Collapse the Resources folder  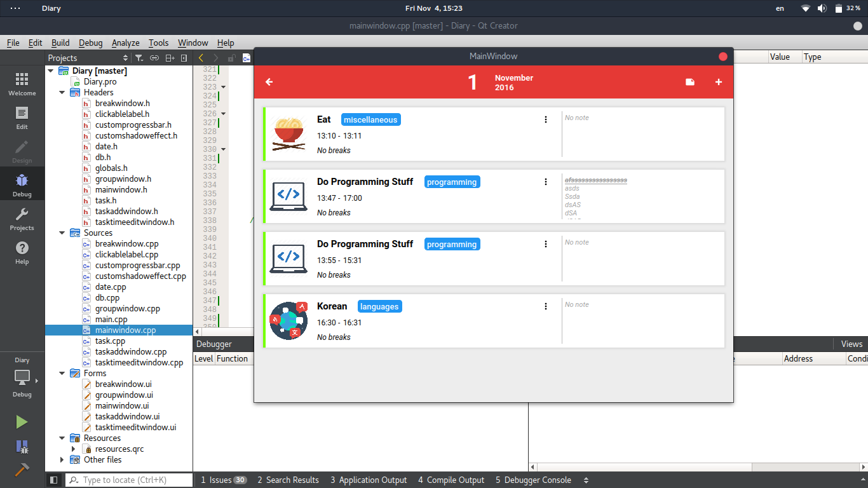pyautogui.click(x=62, y=438)
